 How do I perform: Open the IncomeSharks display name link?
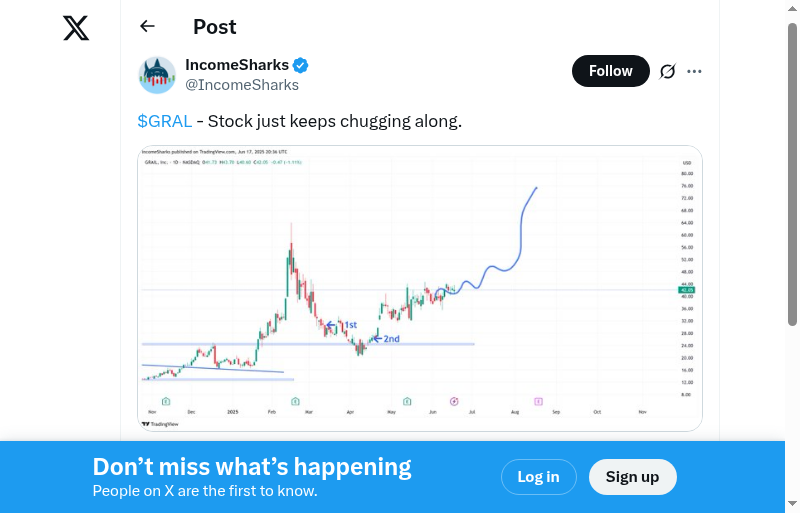point(237,65)
